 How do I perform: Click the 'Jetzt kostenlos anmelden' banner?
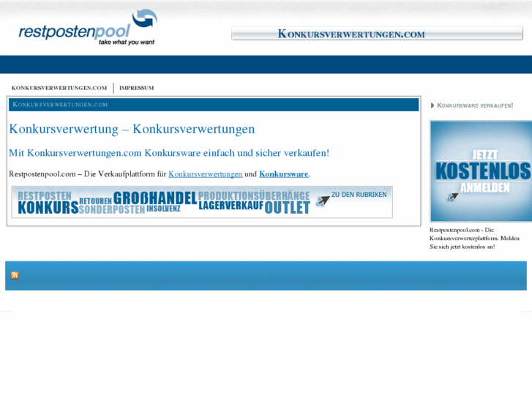481,171
